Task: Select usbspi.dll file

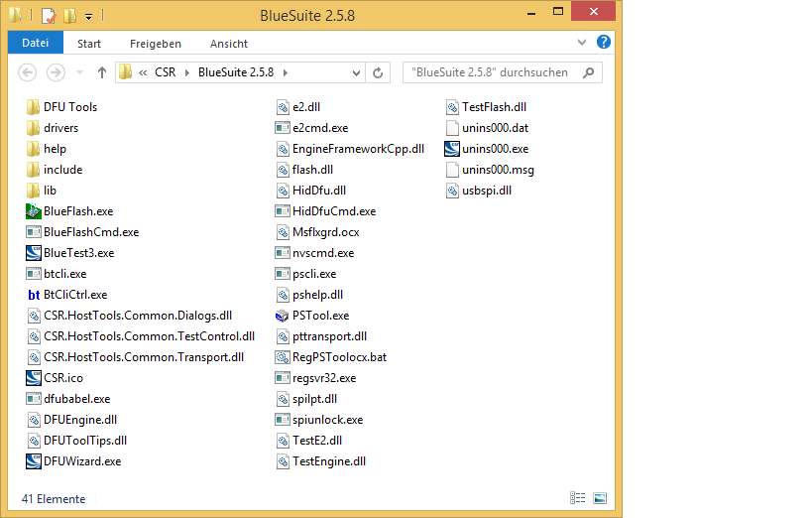Action: coord(479,191)
